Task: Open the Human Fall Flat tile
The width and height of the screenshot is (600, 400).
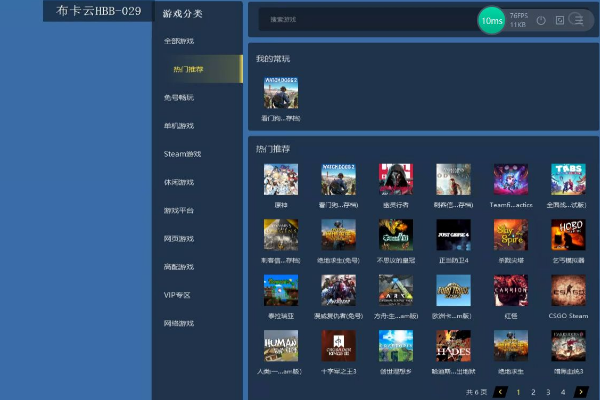Action: pos(281,346)
